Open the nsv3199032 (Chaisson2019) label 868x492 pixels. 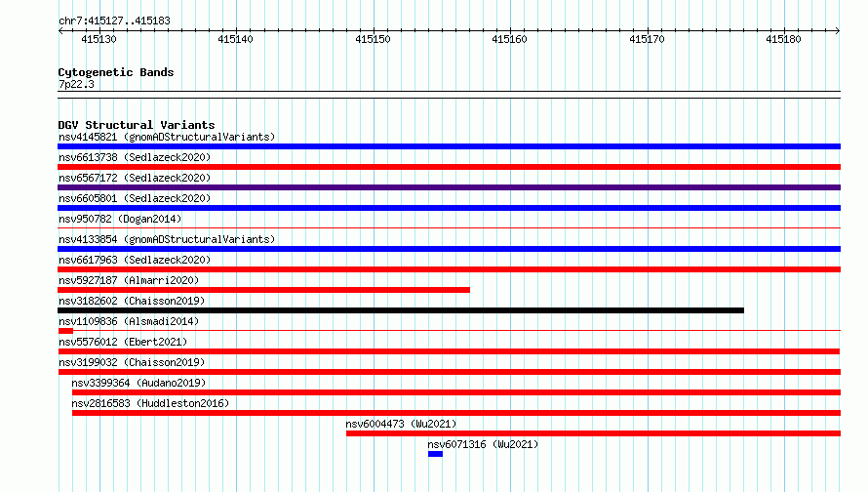coord(132,362)
